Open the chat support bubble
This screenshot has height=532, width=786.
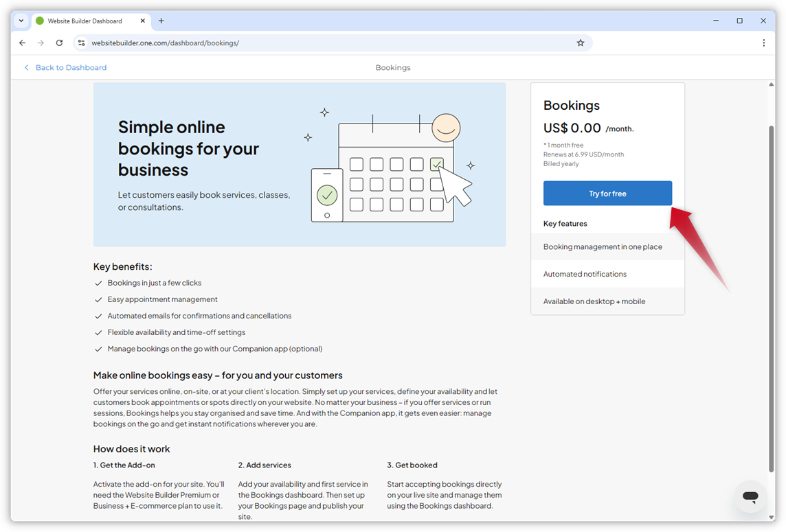click(750, 497)
